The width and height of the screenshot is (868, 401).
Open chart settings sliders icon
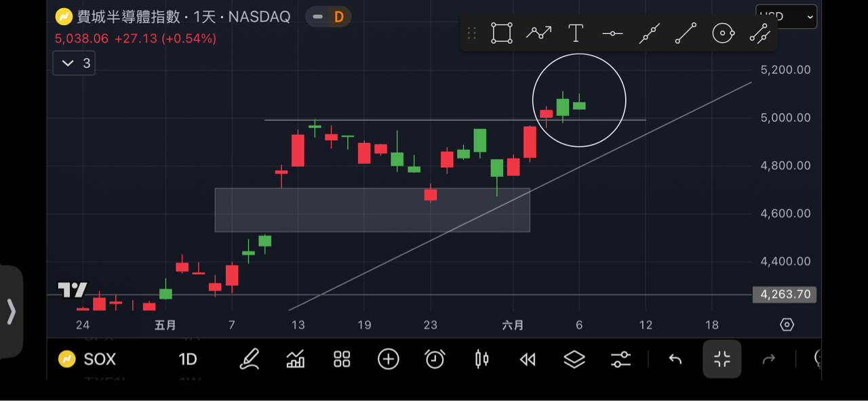[620, 359]
